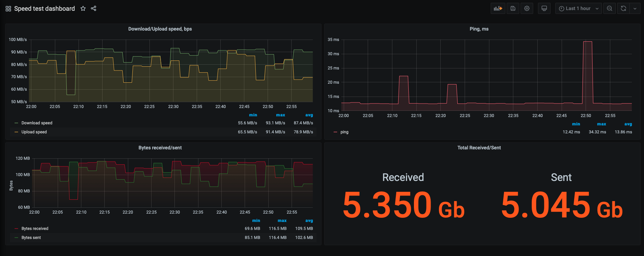Screen dimensions: 644x256
Task: Sort Ping panel legend by min
Action: (x=576, y=124)
